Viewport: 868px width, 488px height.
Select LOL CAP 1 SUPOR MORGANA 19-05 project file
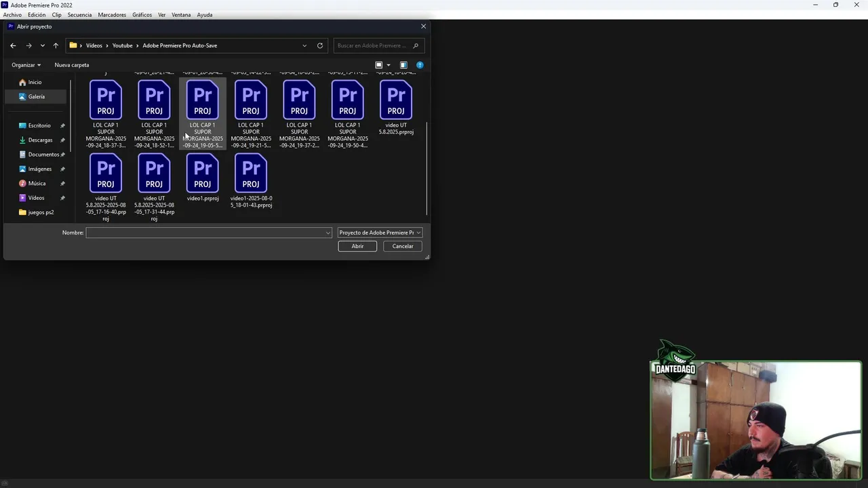click(202, 114)
